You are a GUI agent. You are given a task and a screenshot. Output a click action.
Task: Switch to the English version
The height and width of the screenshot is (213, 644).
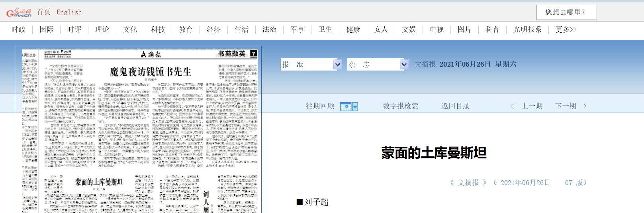click(69, 12)
